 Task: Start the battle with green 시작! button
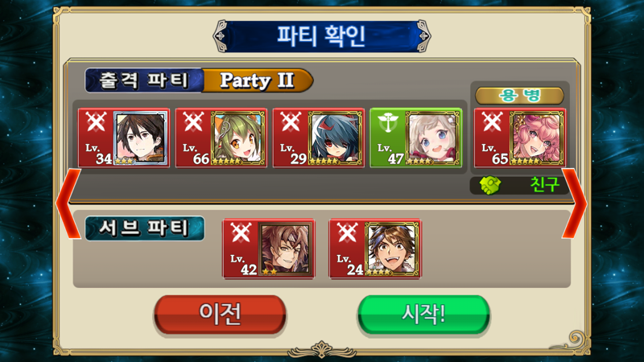[424, 315]
